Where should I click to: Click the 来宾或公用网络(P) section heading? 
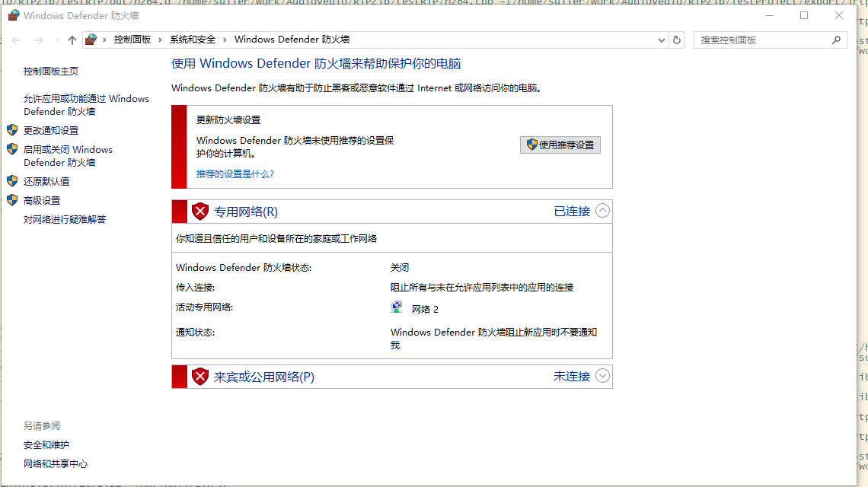(x=264, y=377)
